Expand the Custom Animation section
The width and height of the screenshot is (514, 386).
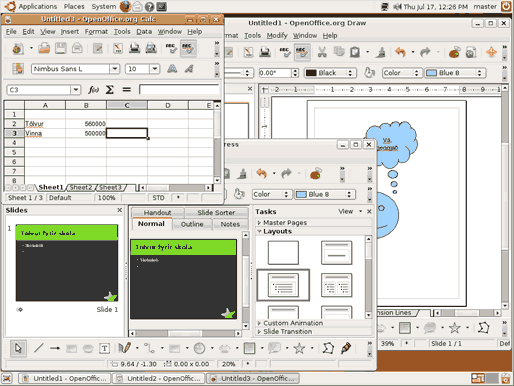(293, 323)
